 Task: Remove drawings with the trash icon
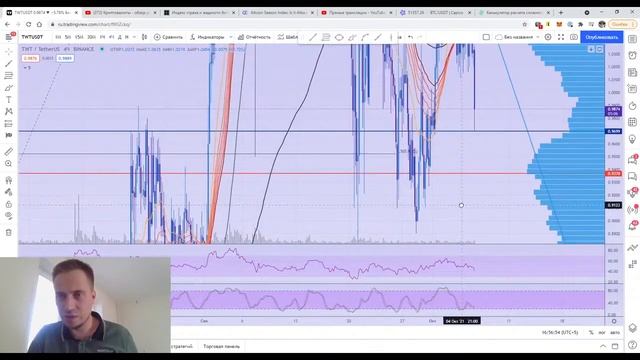(9, 233)
